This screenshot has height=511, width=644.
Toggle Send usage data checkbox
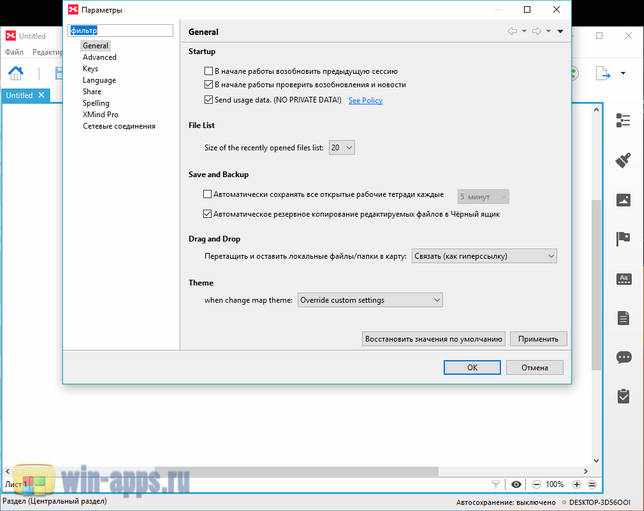(x=208, y=99)
